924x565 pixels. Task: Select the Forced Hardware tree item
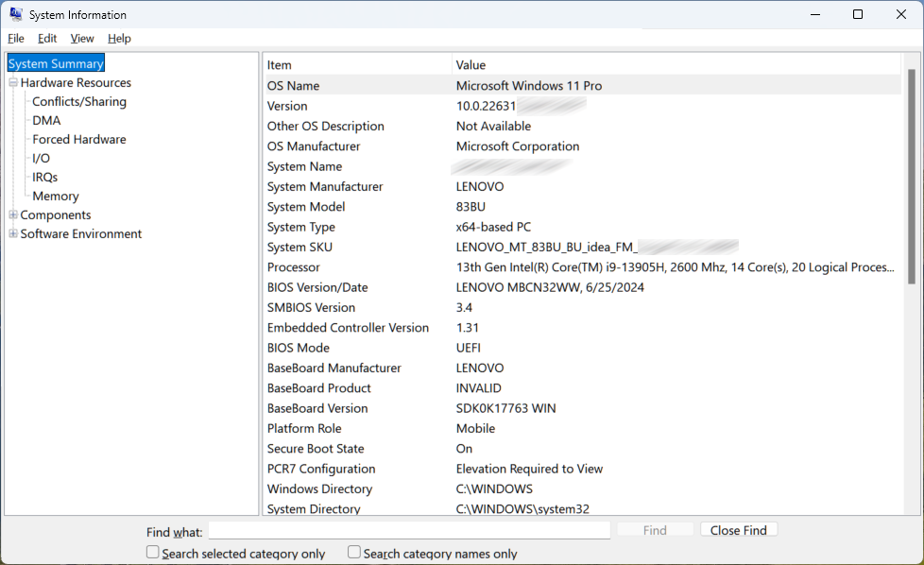pyautogui.click(x=79, y=140)
